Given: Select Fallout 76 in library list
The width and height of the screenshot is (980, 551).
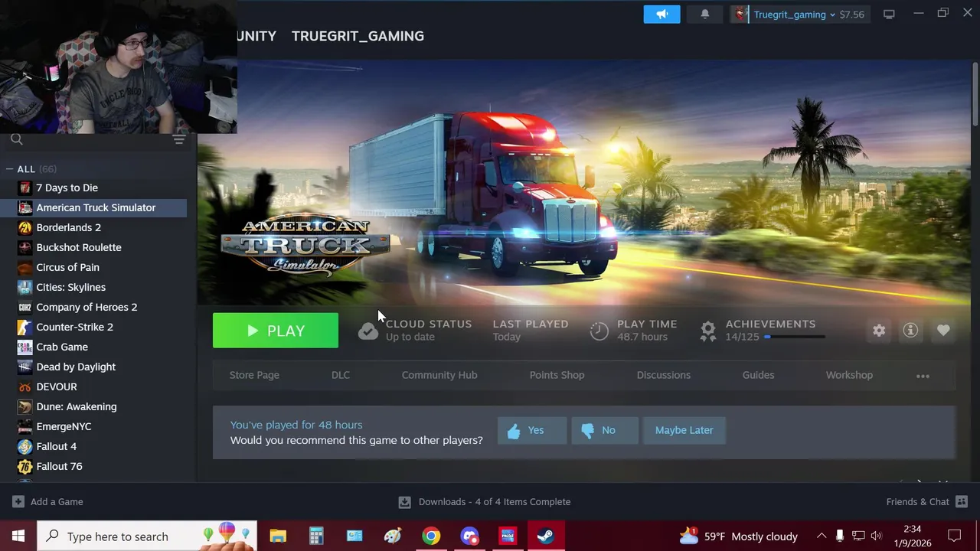Looking at the screenshot, I should 93,466.
